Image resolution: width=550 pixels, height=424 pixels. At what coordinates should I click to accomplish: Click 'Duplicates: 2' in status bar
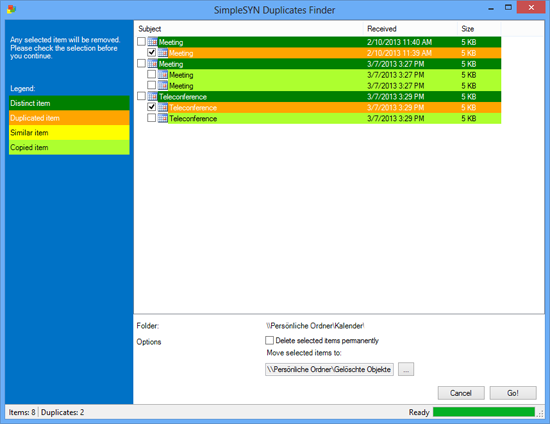coord(62,412)
